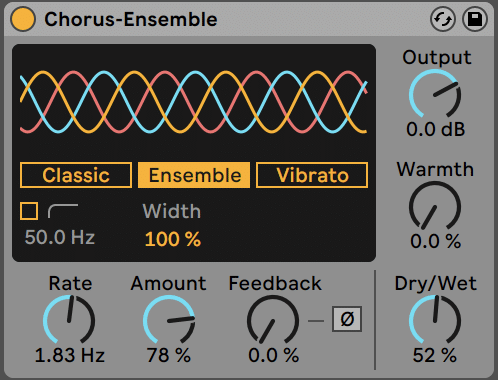Image resolution: width=498 pixels, height=380 pixels.
Task: Click the Dry/Wet knob
Action: 435,320
